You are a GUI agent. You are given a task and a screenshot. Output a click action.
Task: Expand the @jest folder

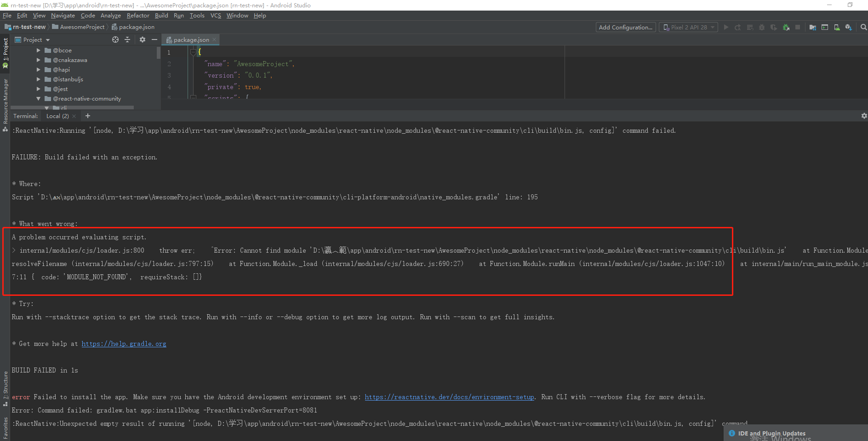(39, 89)
